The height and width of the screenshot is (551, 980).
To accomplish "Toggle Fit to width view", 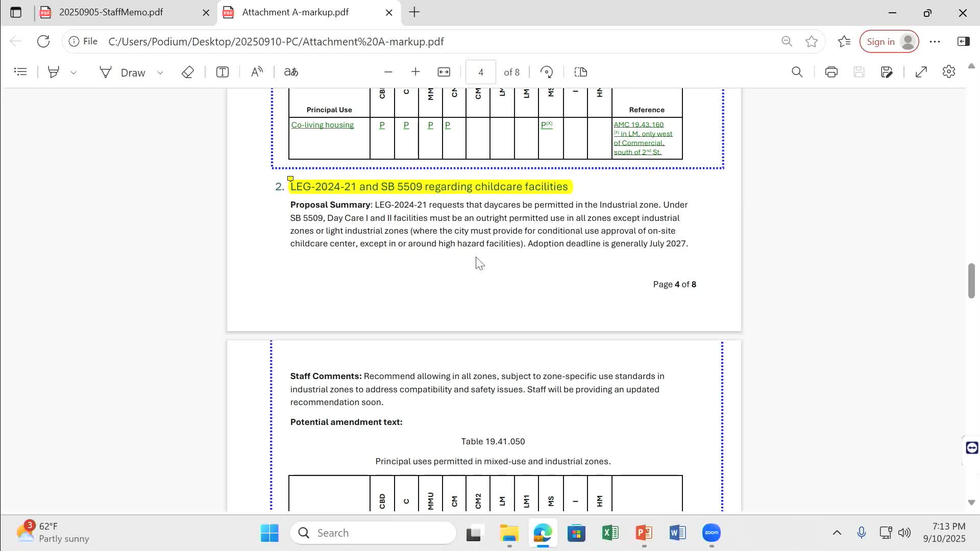I will [x=444, y=72].
